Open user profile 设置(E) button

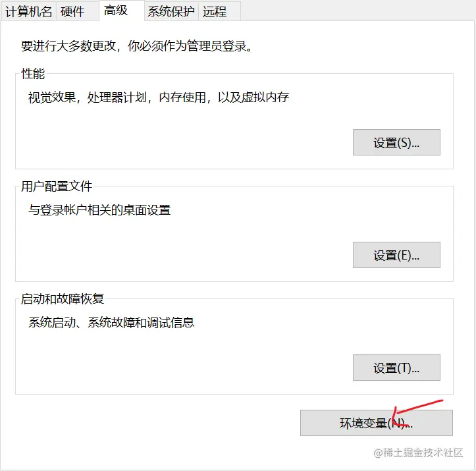click(x=396, y=255)
